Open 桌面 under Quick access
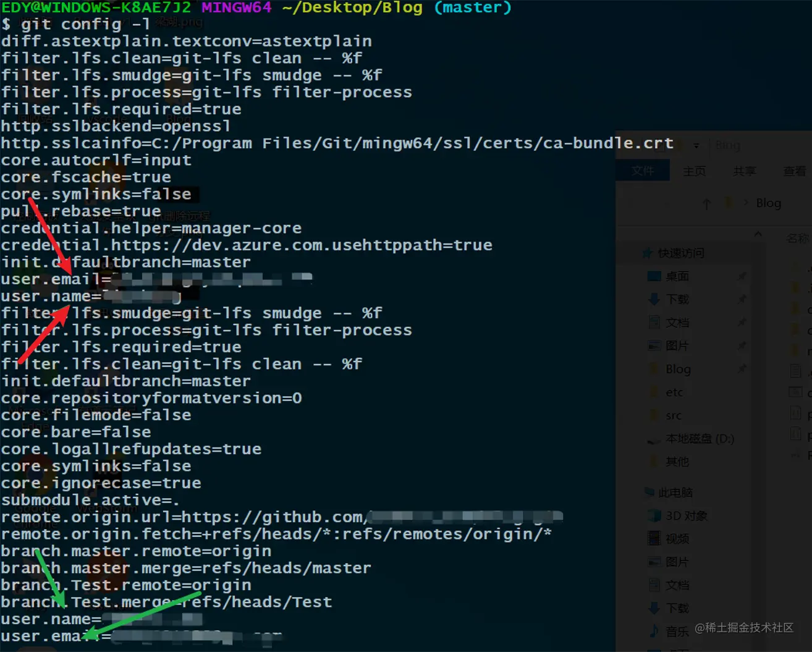Image resolution: width=812 pixels, height=652 pixels. 677,276
